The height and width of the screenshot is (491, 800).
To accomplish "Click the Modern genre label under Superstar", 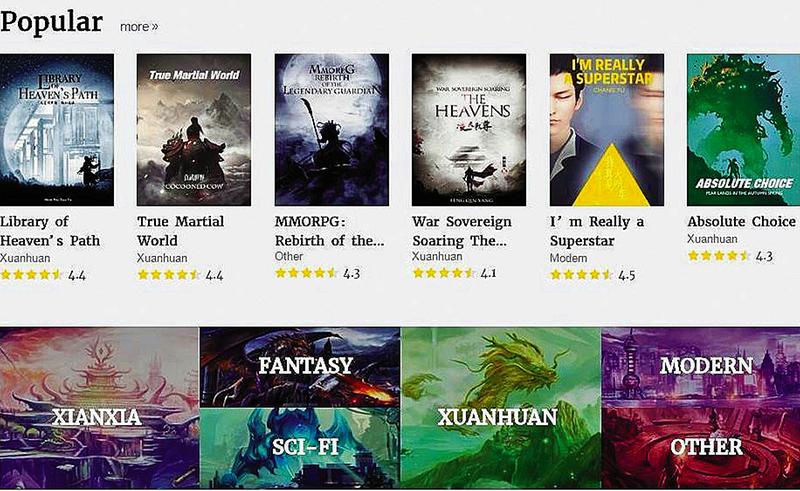I will pos(568,258).
